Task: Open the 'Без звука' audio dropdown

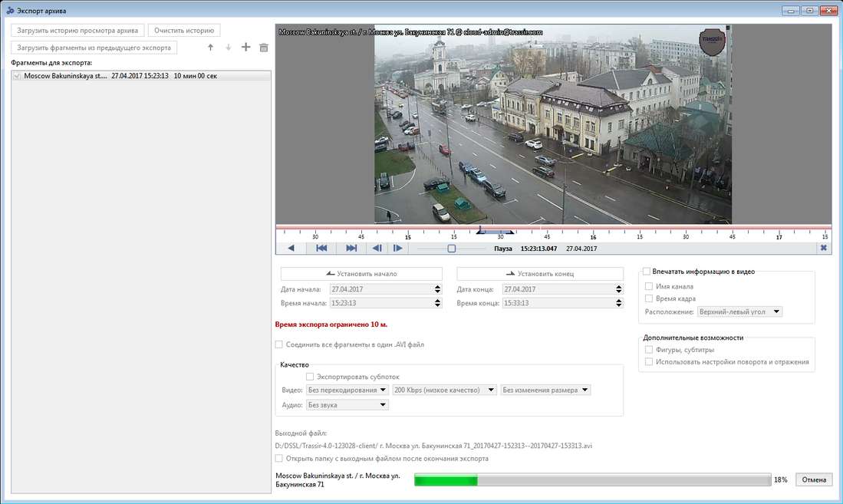Action: 347,405
